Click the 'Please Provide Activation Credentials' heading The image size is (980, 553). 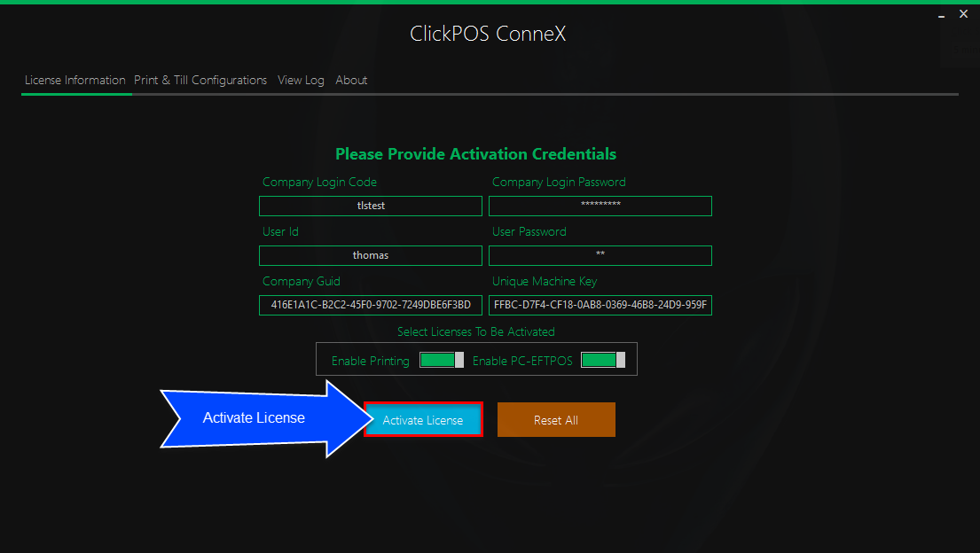click(x=475, y=153)
